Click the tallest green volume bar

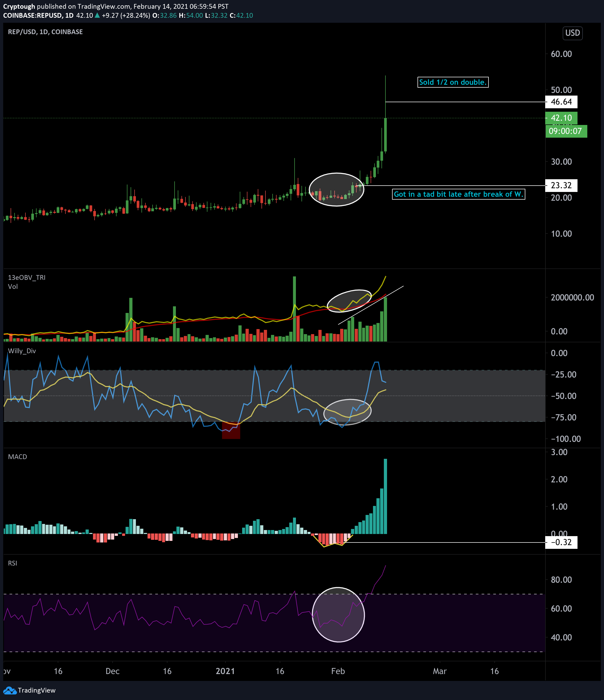point(294,309)
